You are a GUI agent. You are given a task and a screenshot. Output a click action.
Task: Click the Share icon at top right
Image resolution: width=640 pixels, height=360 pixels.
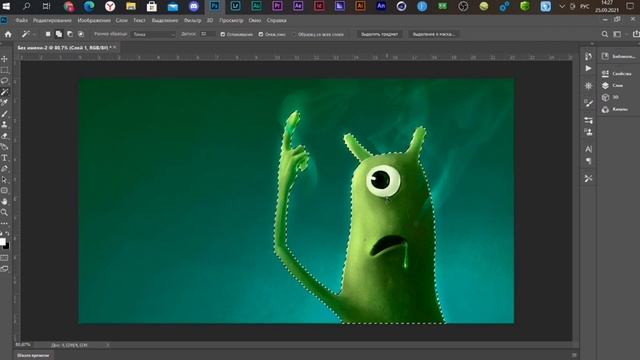coord(636,34)
